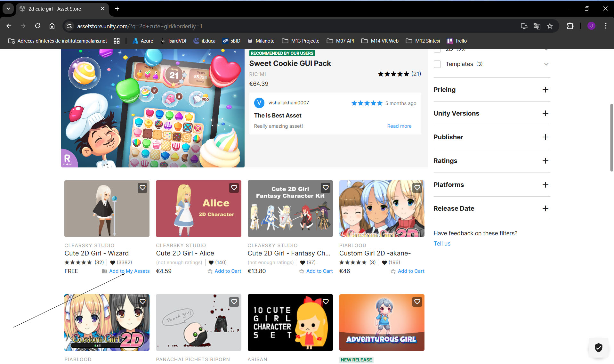Reload the Asset Store page

pos(37,26)
